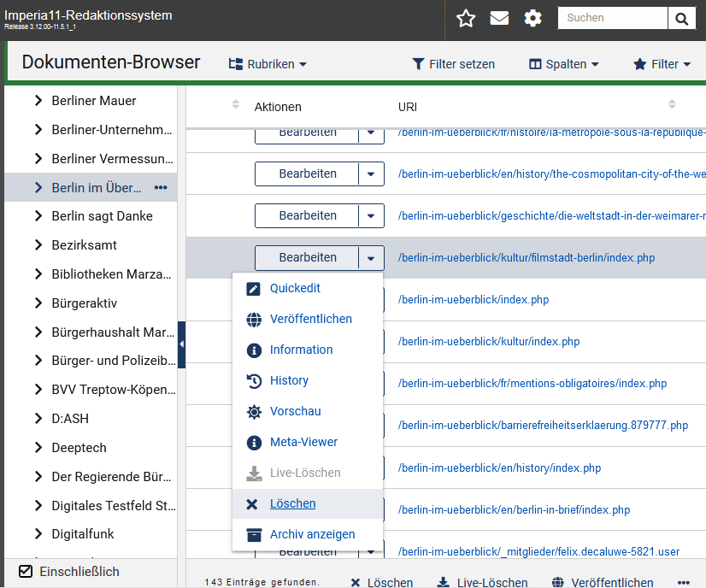Screen dimensions: 706x588
Task: Open the filmstadt-berlin index.php link
Action: (x=526, y=257)
